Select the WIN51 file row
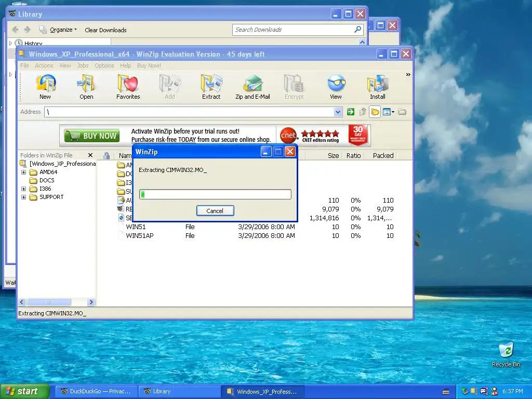 (x=256, y=227)
